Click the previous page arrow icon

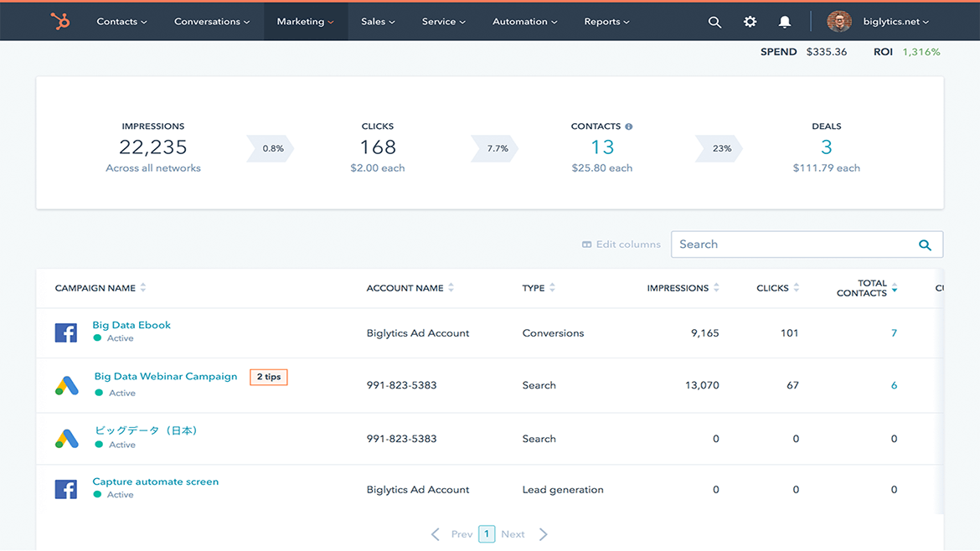pyautogui.click(x=436, y=534)
